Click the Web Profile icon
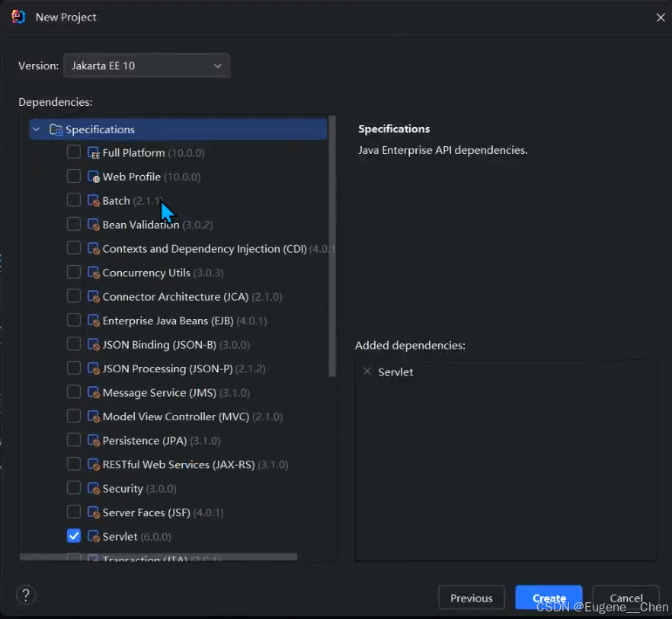This screenshot has width=672, height=619. [94, 177]
